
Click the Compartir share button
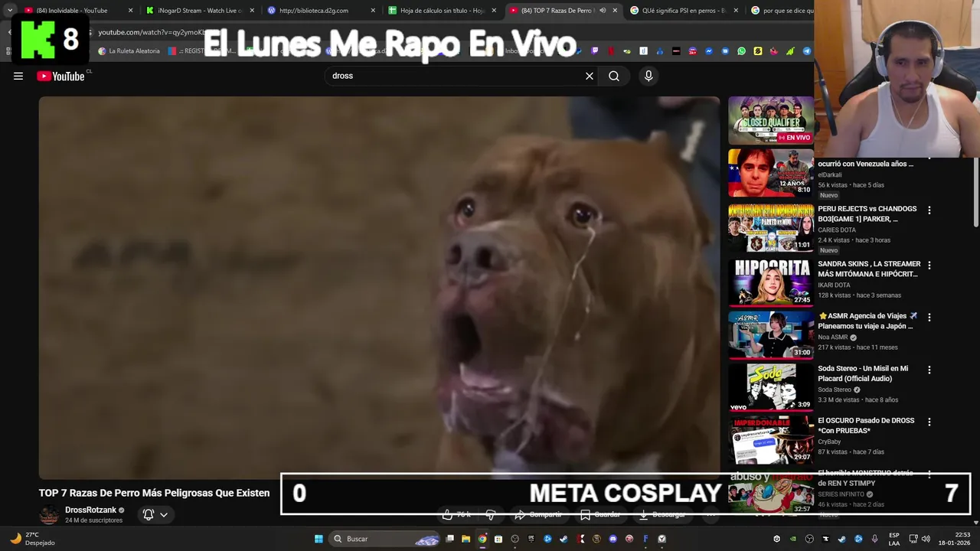click(537, 514)
